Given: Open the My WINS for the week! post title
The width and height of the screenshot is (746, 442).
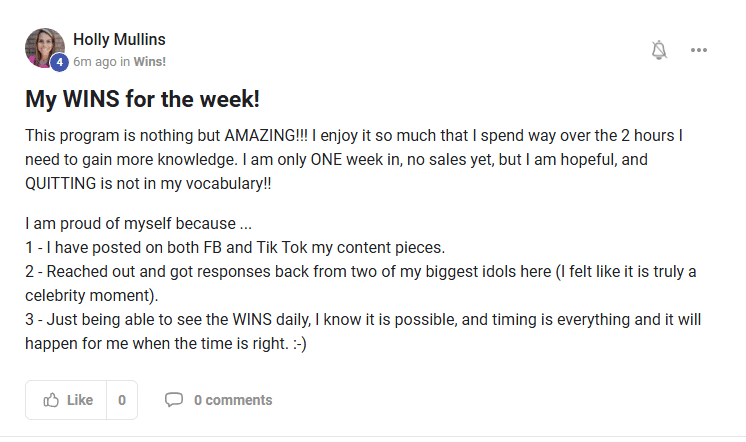Looking at the screenshot, I should (x=142, y=99).
